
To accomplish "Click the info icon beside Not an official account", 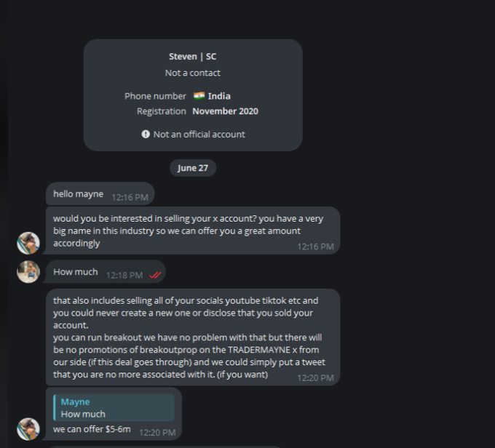I will 146,135.
